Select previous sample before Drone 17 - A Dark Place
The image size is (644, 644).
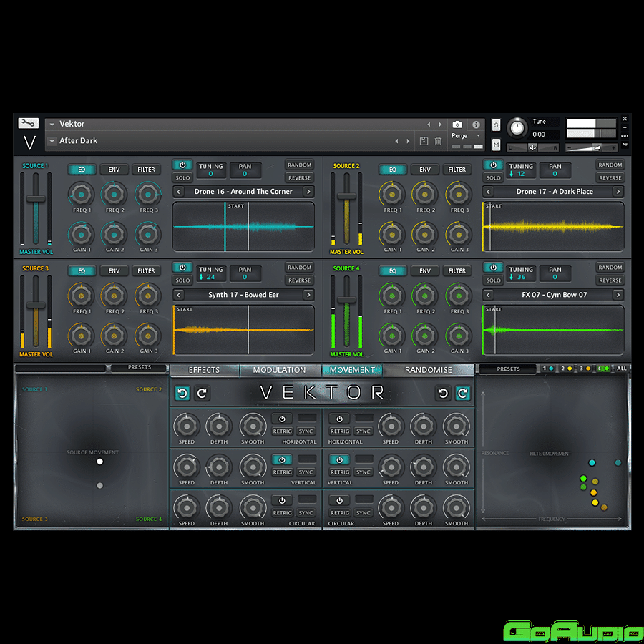[x=488, y=192]
